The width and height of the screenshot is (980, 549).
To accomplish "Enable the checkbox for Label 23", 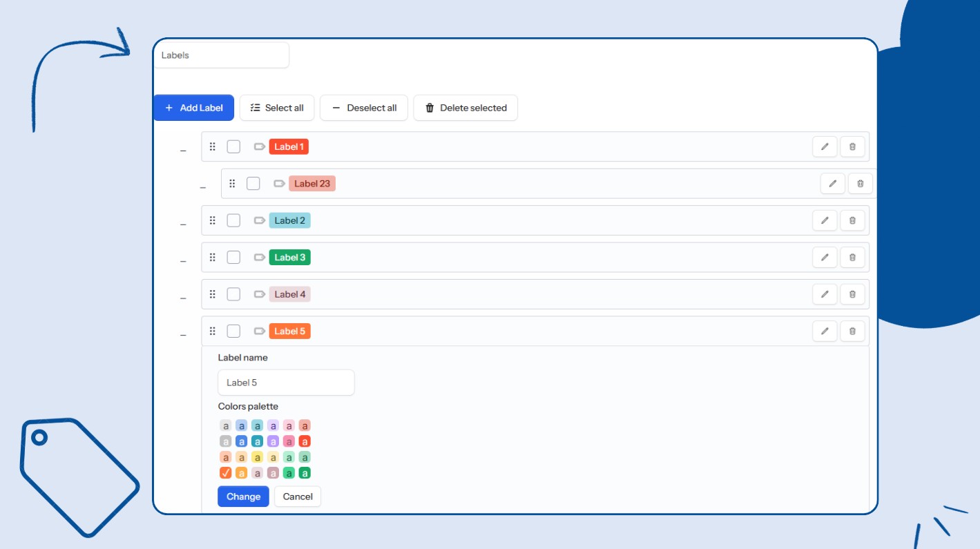I will pyautogui.click(x=253, y=183).
